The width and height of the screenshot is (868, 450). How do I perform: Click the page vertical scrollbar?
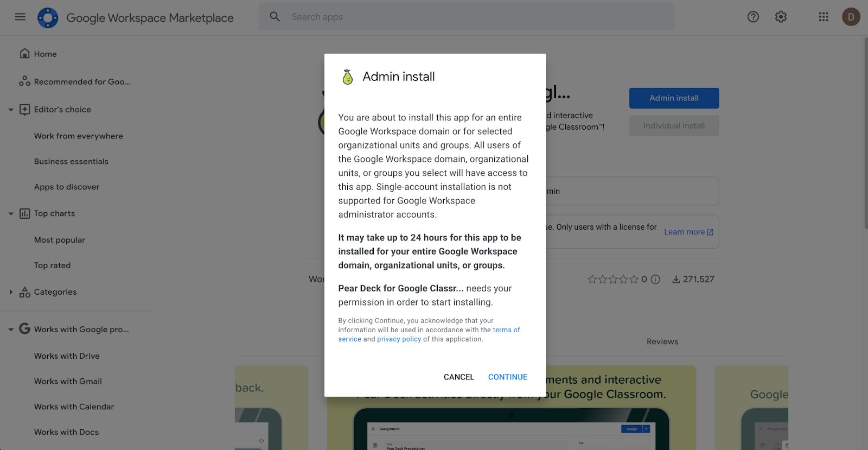click(865, 133)
